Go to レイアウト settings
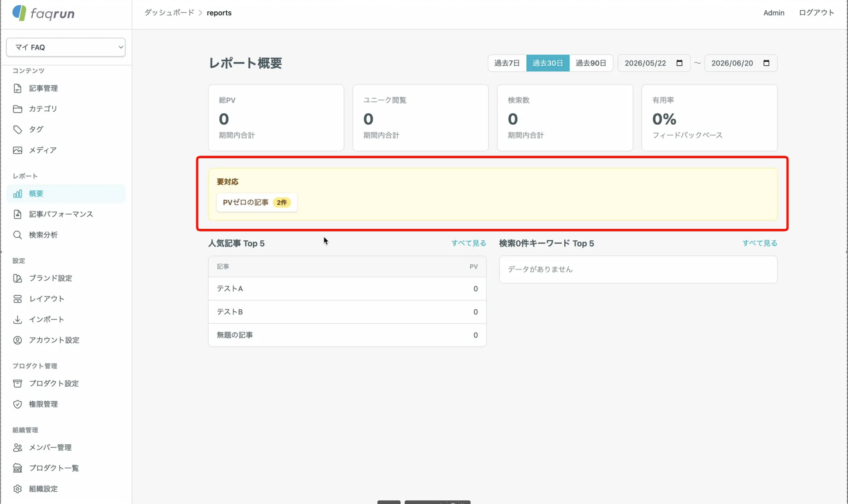The width and height of the screenshot is (848, 504). (x=66, y=299)
